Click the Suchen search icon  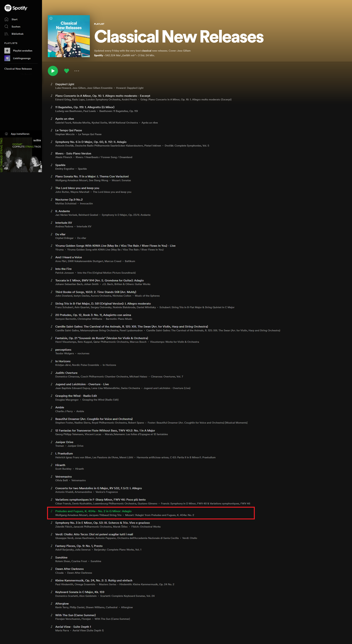point(7,27)
